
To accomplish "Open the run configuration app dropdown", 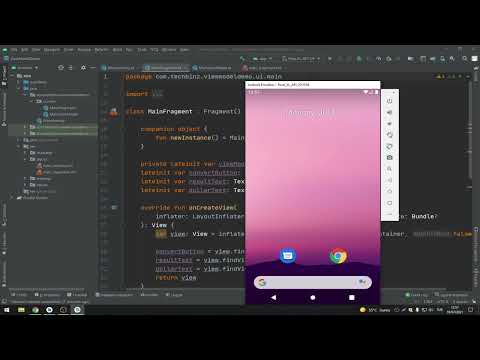I will (263, 59).
